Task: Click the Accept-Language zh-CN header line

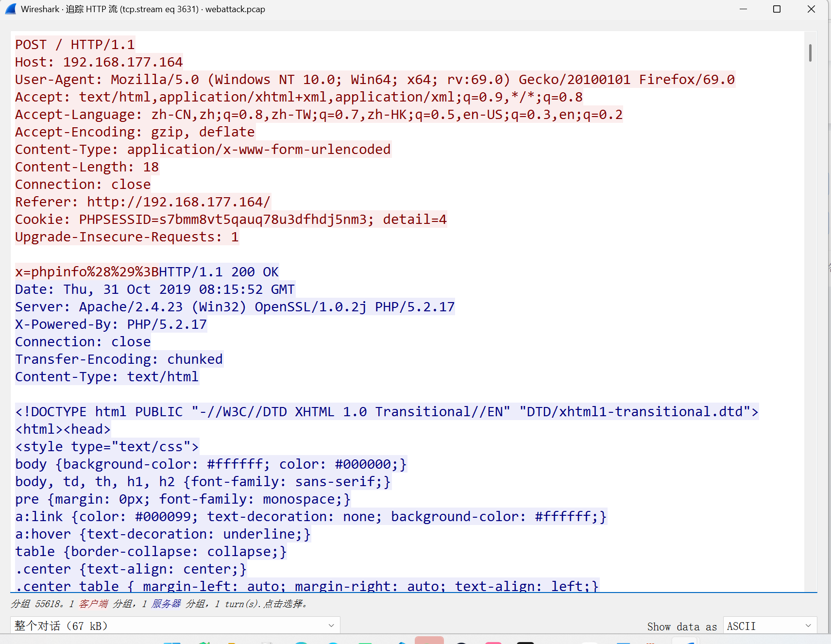Action: [x=319, y=115]
